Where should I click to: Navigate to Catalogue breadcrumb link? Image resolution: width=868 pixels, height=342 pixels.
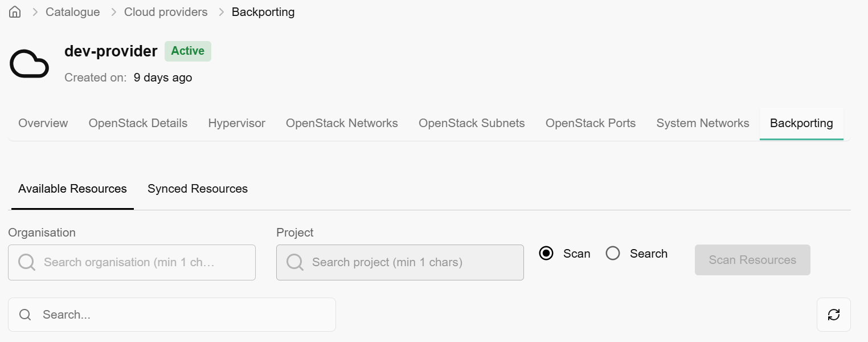(73, 12)
